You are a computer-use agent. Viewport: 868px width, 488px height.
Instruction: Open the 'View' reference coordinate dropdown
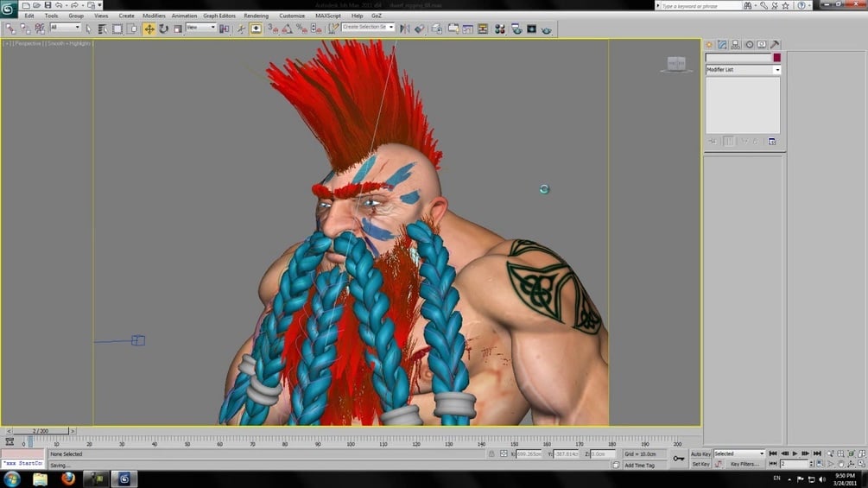click(201, 27)
